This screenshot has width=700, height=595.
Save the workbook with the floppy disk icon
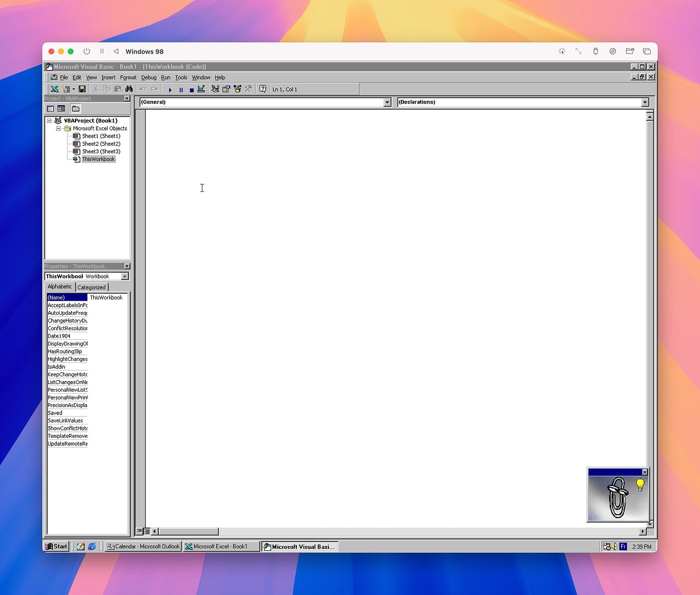(x=82, y=89)
